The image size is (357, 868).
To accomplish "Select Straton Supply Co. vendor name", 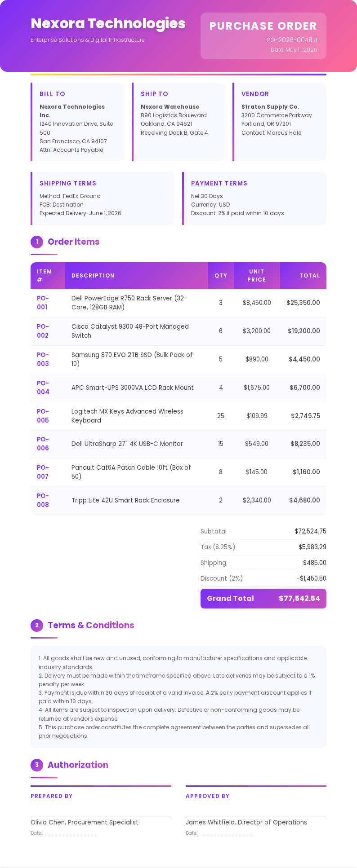I will 270,107.
